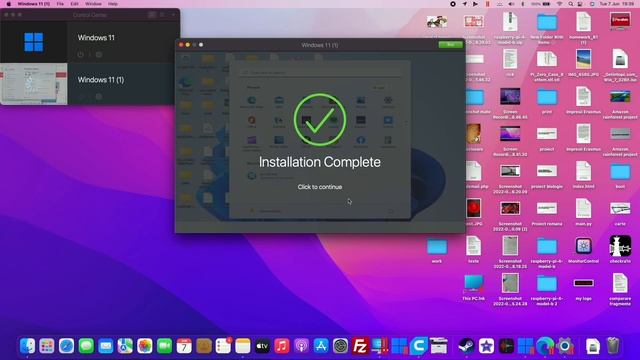Click the red Parallels pause icon in the menu bar
Image resolution: width=640 pixels, height=360 pixels.
coord(487,4)
